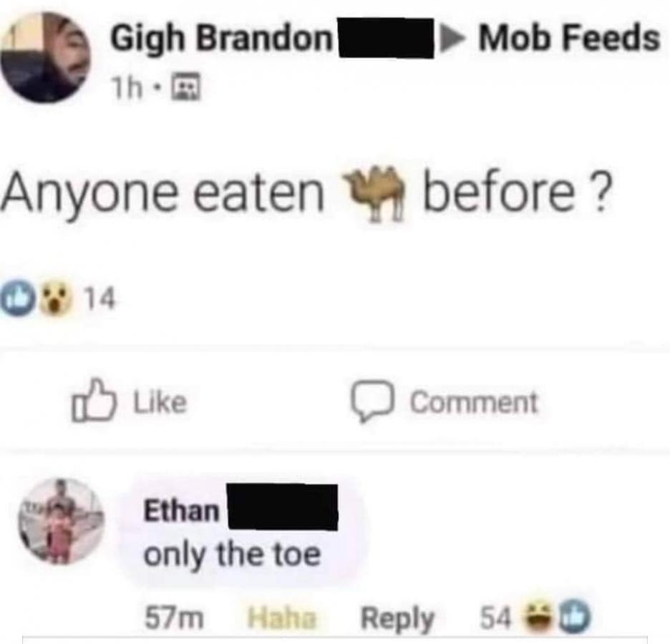Image resolution: width=670 pixels, height=644 pixels.
Task: Click the Ethan commenter name
Action: pos(181,511)
